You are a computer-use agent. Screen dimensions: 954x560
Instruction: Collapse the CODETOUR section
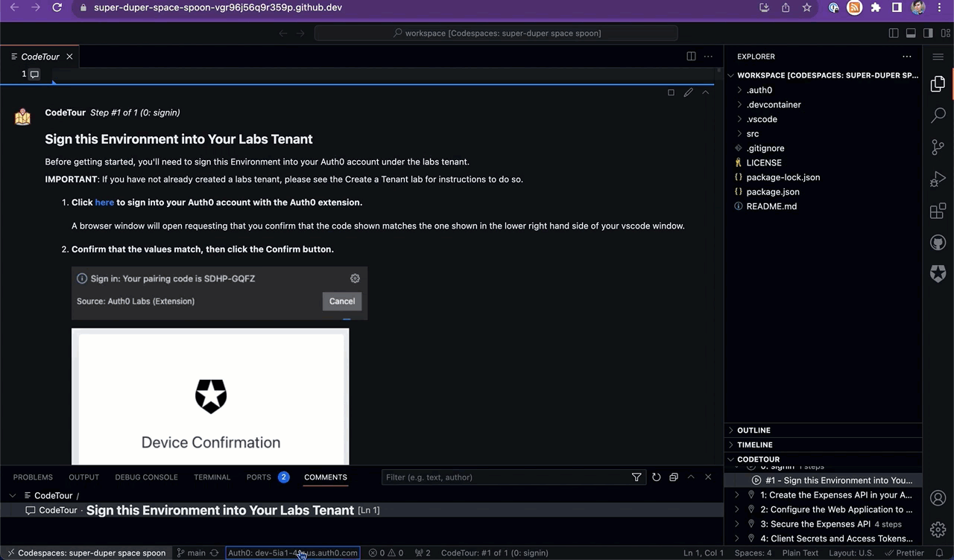pos(823,459)
